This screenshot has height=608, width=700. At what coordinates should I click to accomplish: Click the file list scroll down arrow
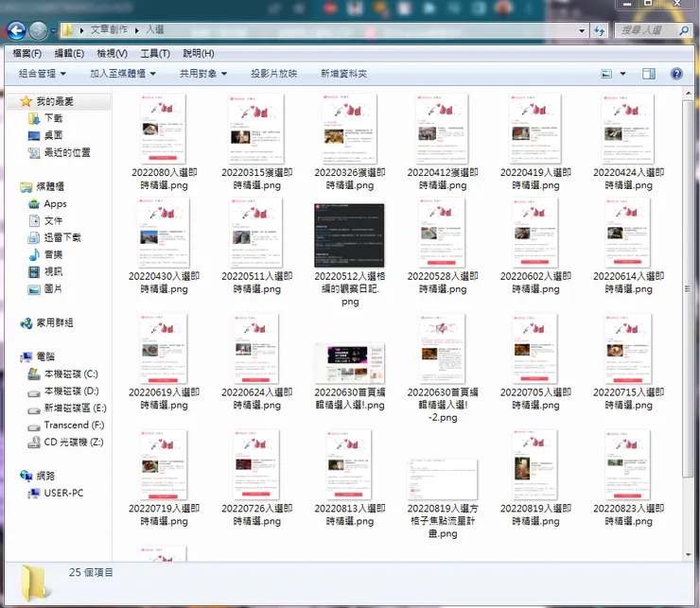pyautogui.click(x=688, y=555)
